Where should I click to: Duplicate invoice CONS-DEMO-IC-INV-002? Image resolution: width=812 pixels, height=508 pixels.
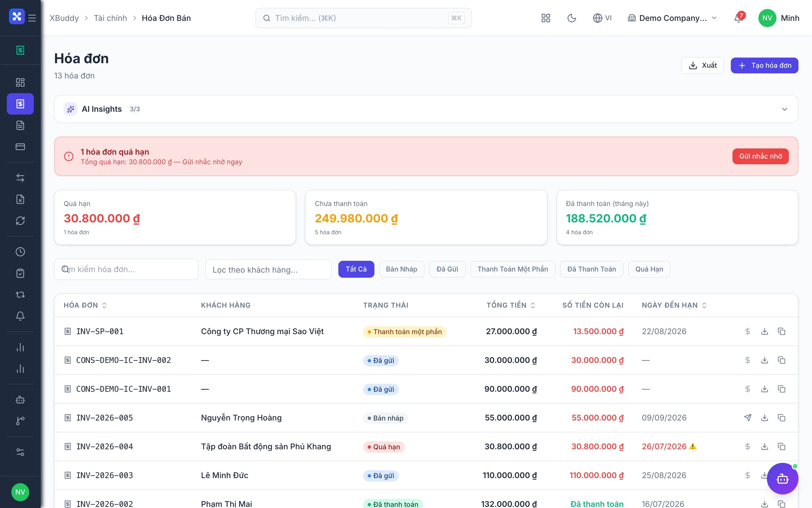pyautogui.click(x=782, y=360)
